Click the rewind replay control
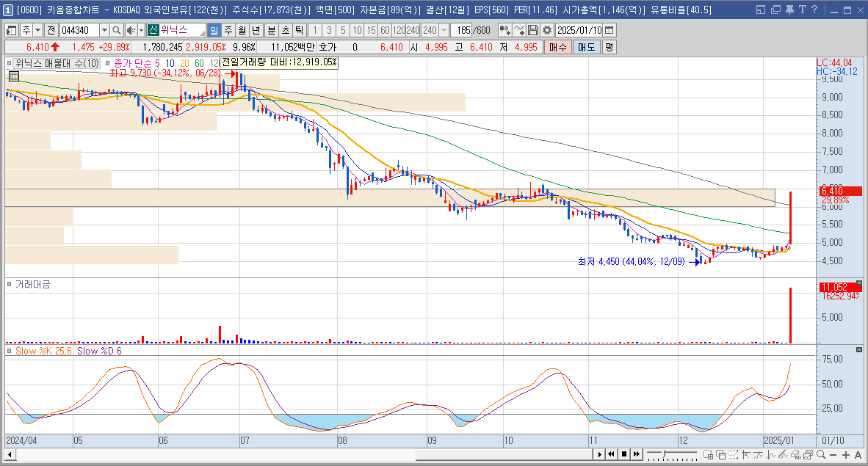 [x=611, y=454]
